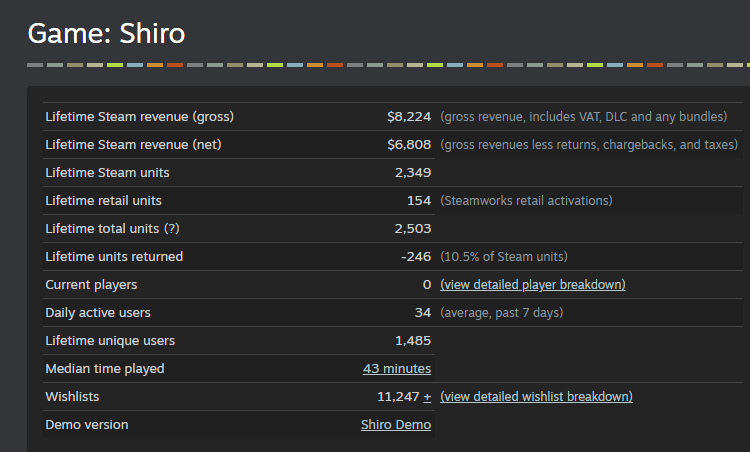Open the Shiro Demo link
The width and height of the screenshot is (750, 452).
coord(396,425)
